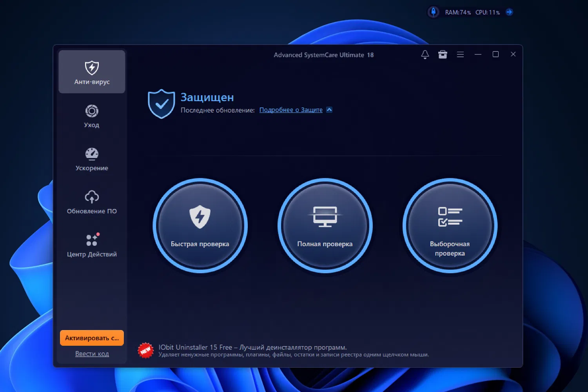Launch Полная проверка scan
Image resolution: width=588 pixels, height=392 pixels.
point(325,225)
